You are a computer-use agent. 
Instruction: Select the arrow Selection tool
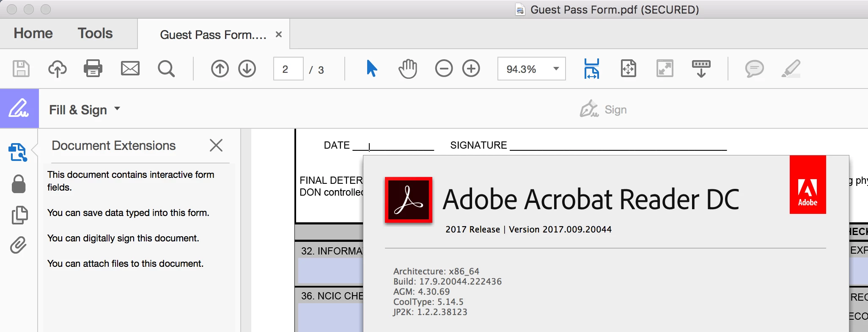372,68
